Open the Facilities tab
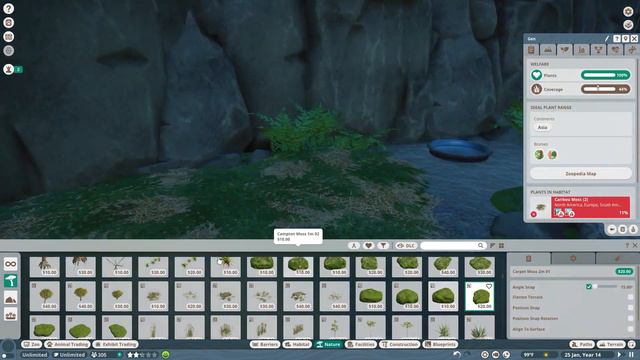Screen dimensions: 640x360 pyautogui.click(x=361, y=344)
